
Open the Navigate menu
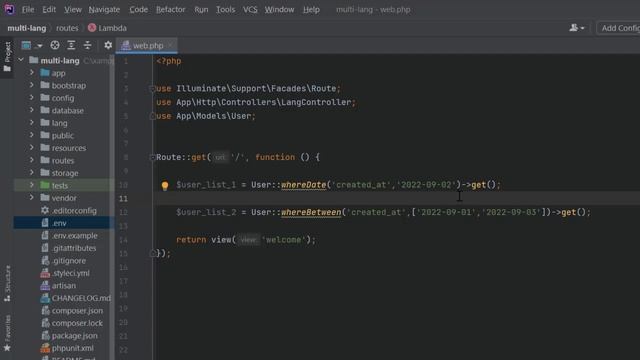pos(104,9)
